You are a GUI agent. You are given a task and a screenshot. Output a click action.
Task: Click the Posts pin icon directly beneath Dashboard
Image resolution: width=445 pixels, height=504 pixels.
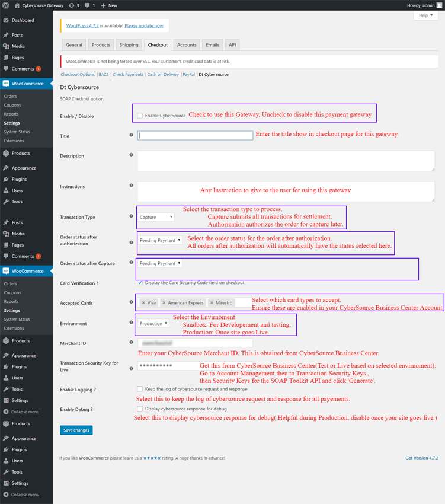(6, 35)
